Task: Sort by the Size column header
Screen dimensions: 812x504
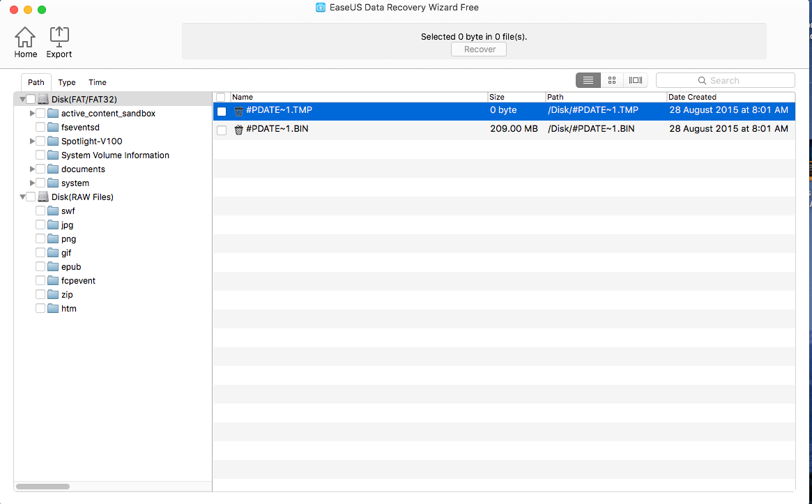Action: coord(516,97)
